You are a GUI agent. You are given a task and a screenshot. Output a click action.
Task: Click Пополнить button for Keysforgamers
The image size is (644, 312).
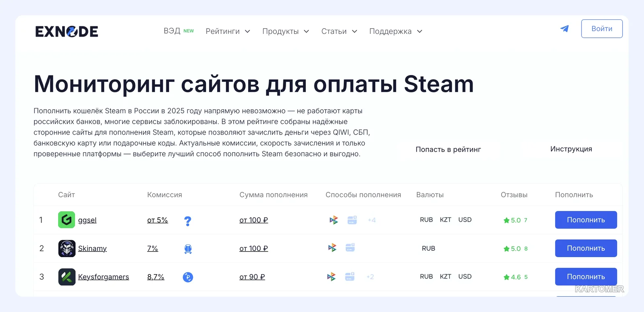point(586,277)
